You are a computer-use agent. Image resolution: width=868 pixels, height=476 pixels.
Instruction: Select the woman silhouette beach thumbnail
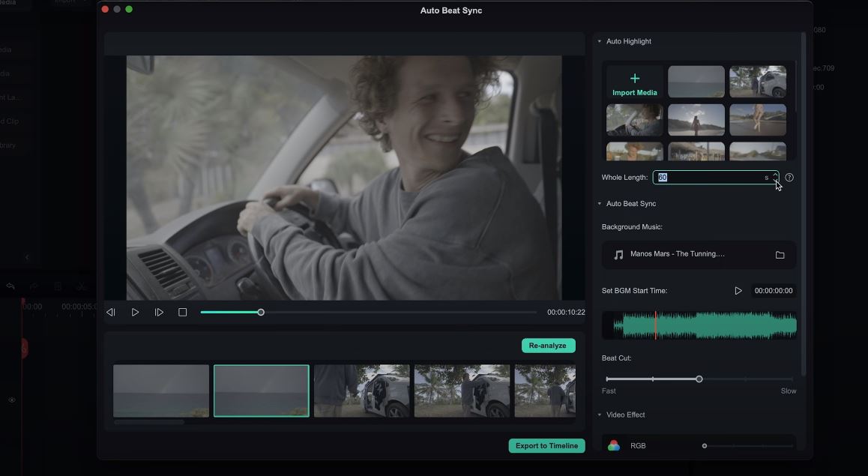[696, 119]
